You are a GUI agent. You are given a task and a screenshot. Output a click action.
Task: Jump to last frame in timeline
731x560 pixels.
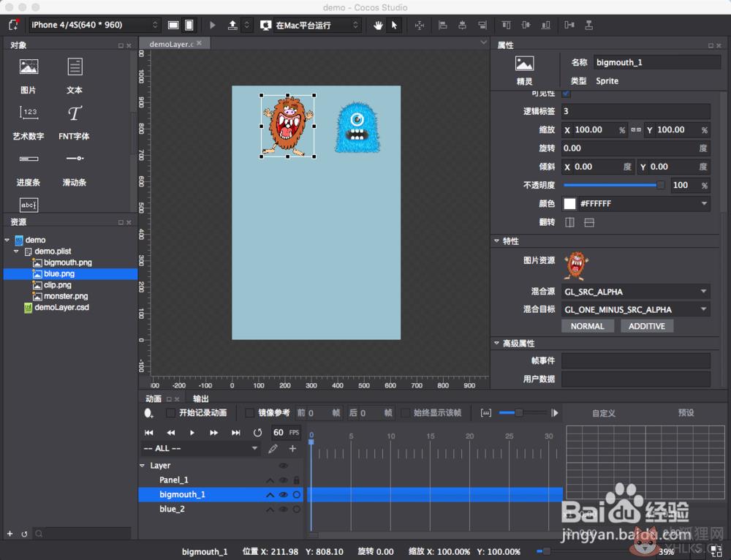pyautogui.click(x=236, y=433)
